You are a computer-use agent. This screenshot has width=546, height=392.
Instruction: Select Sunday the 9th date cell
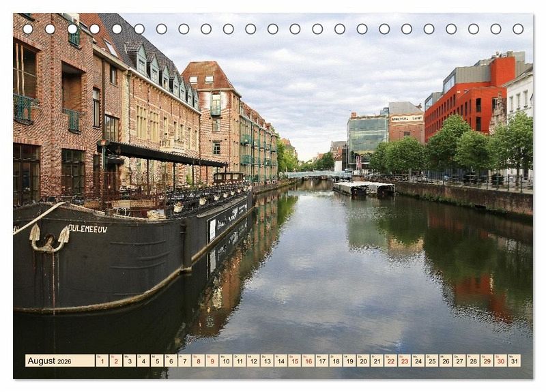tap(212, 361)
